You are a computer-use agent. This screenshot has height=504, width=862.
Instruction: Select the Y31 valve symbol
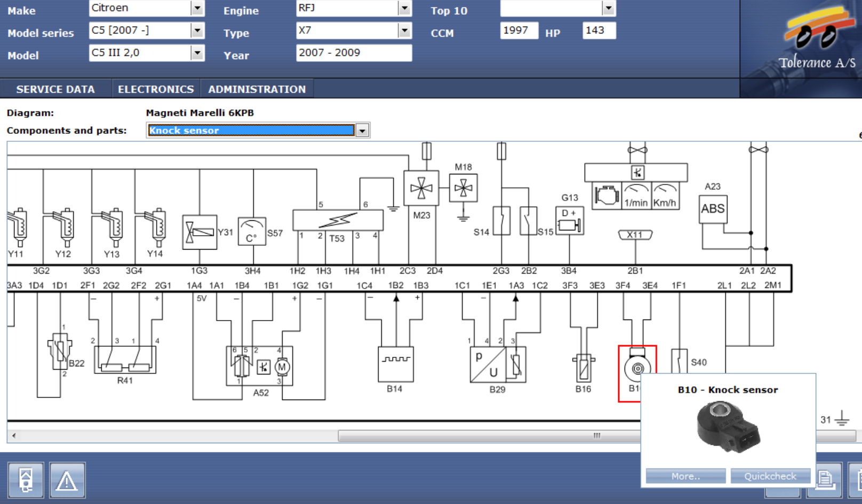coord(199,232)
